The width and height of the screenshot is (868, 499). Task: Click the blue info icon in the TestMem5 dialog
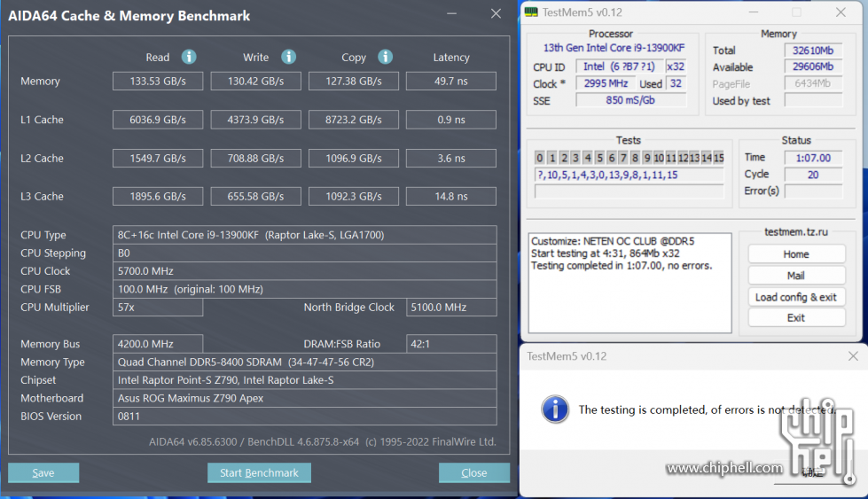[555, 409]
